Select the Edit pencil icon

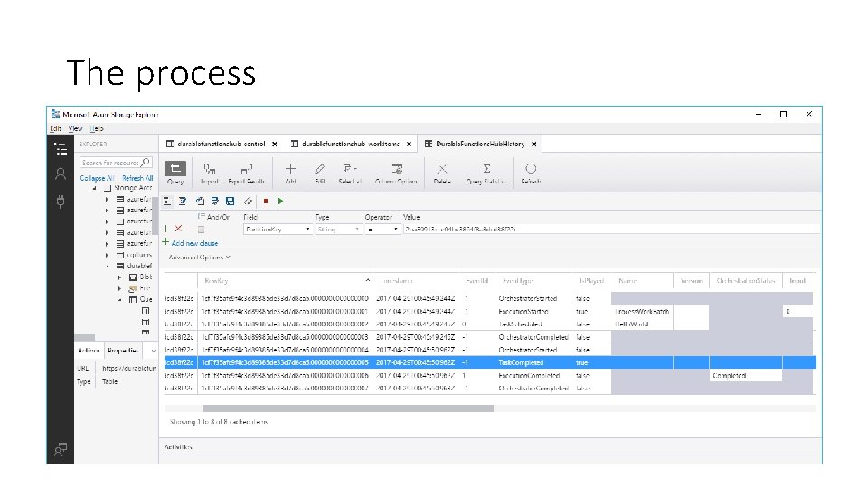coord(320,169)
